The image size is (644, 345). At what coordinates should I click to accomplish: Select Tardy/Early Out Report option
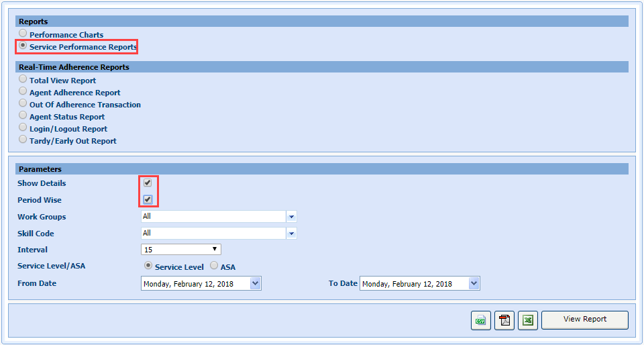[x=23, y=140]
